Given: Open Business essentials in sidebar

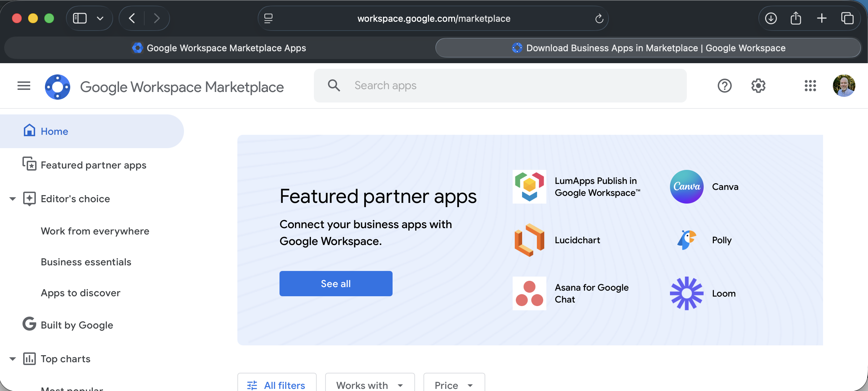Looking at the screenshot, I should (x=86, y=262).
